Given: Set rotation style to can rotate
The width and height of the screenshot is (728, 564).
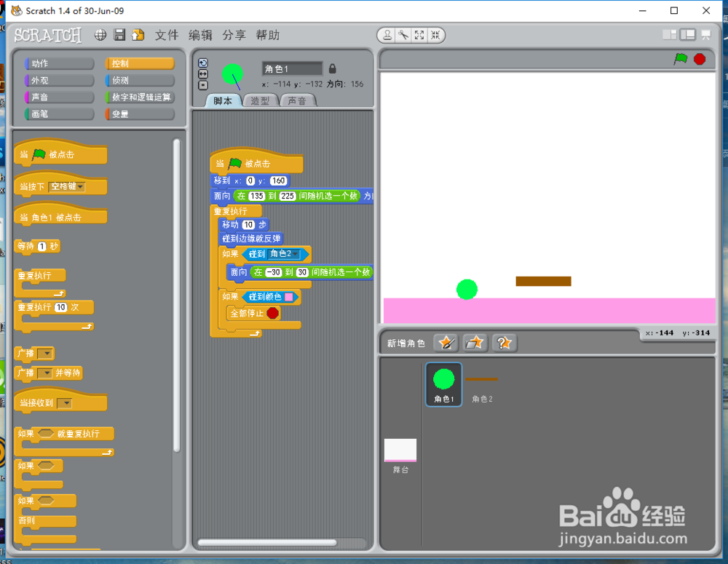Looking at the screenshot, I should point(203,63).
